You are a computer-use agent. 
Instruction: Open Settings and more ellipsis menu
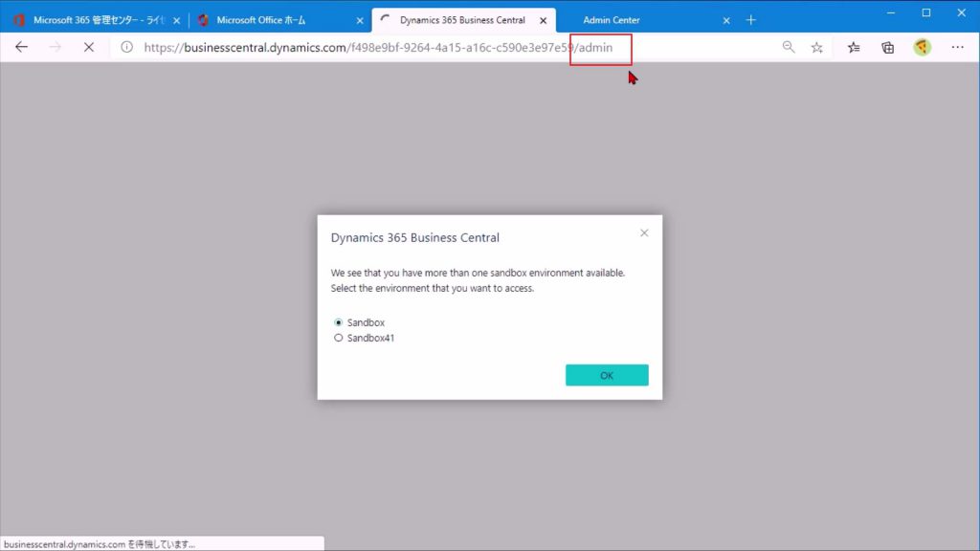click(x=957, y=47)
